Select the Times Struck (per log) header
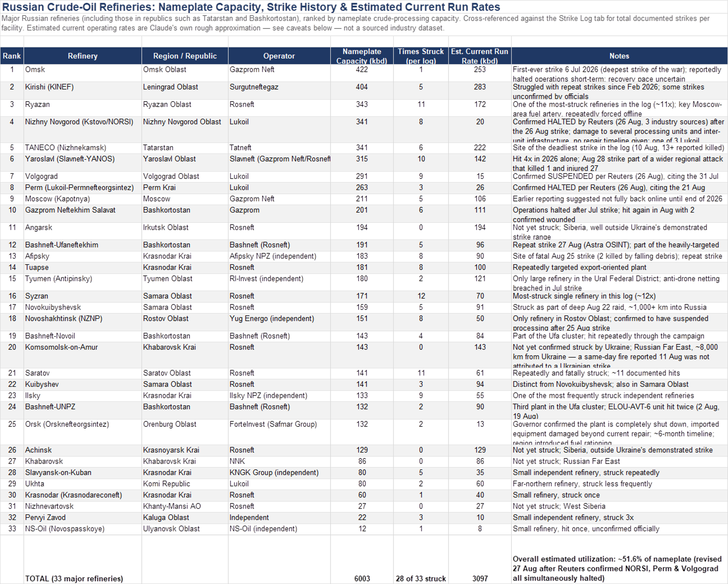The image size is (728, 584). coord(421,56)
